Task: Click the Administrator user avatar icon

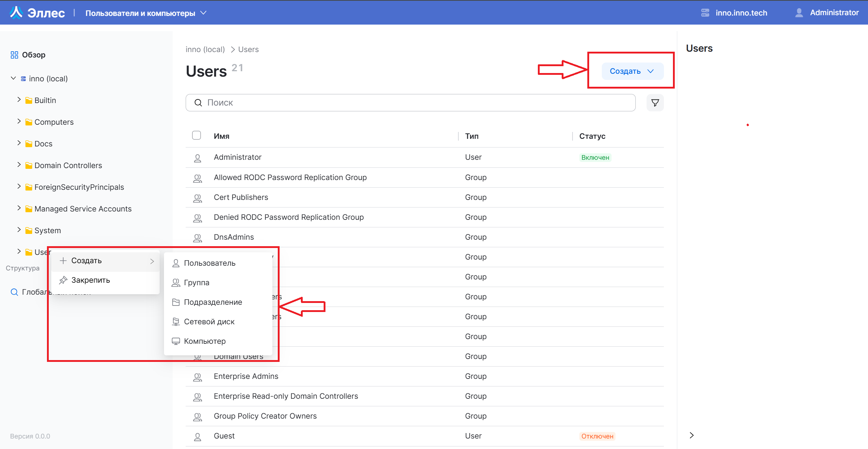Action: click(x=799, y=13)
